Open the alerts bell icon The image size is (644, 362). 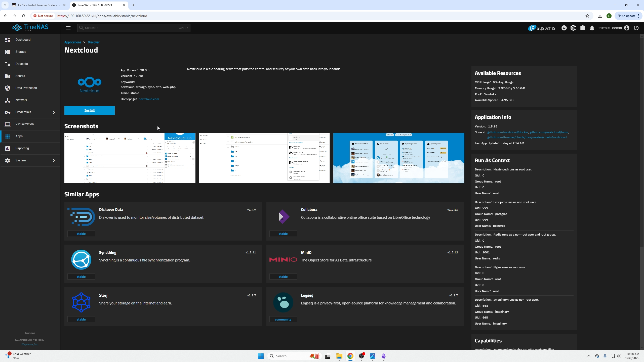(x=592, y=28)
